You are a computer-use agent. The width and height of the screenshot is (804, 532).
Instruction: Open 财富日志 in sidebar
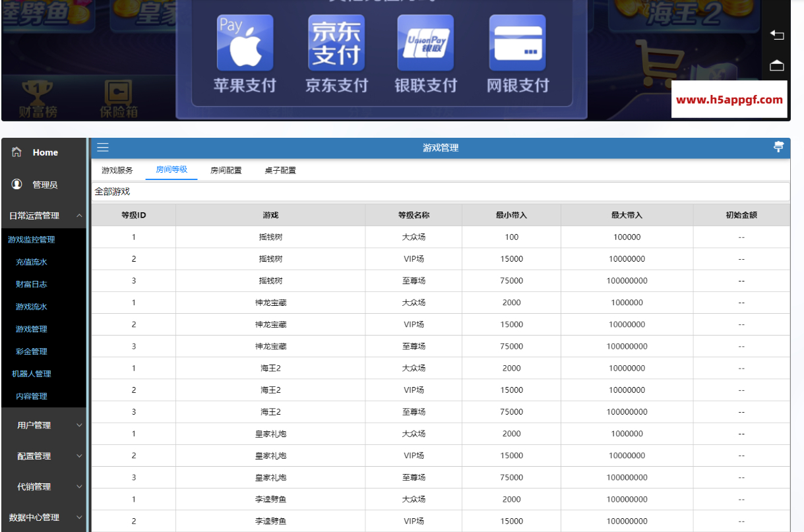(x=32, y=285)
